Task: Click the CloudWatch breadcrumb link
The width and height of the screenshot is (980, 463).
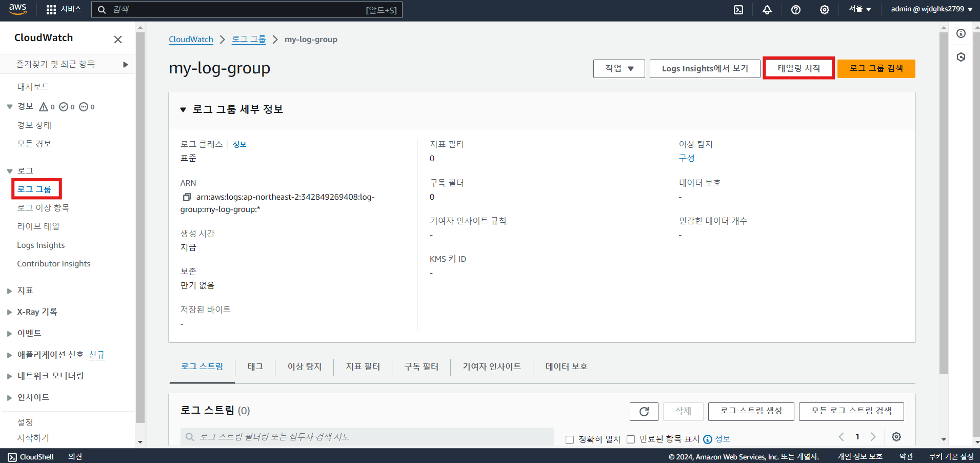Action: point(191,40)
